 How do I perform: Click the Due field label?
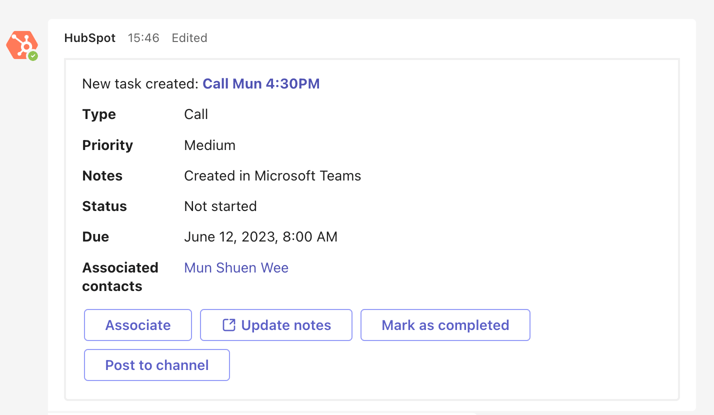point(96,237)
